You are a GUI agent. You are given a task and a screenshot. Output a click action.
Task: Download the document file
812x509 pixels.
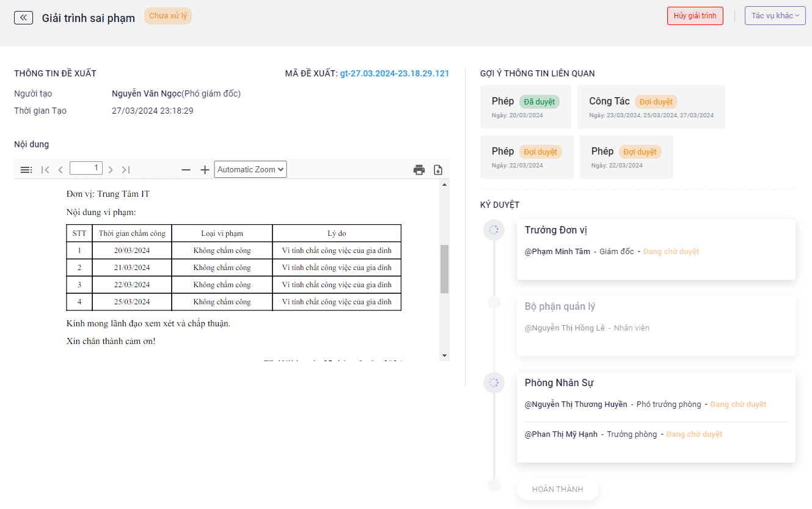[x=438, y=170]
